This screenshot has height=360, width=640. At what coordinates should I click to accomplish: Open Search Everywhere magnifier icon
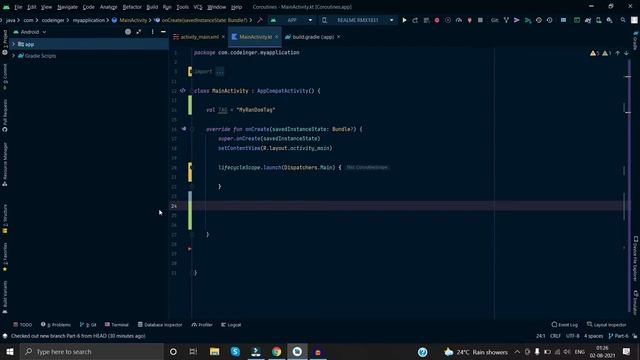(x=623, y=20)
